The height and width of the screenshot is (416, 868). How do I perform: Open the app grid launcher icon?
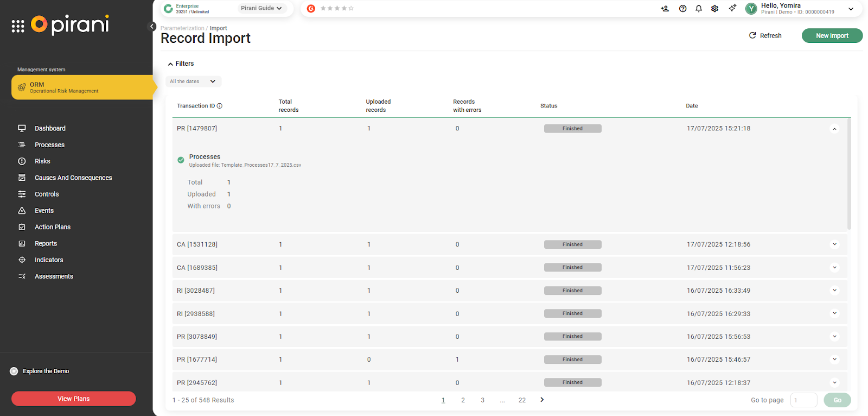click(18, 27)
